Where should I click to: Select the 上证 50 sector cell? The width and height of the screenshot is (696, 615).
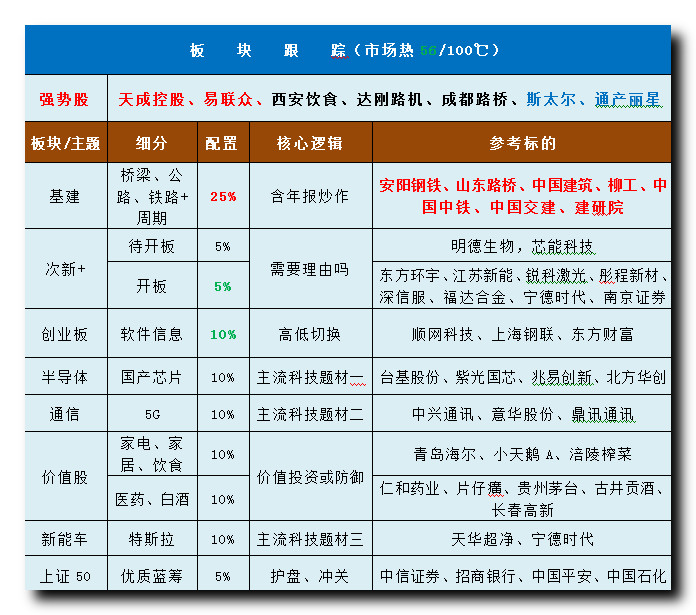tap(66, 576)
